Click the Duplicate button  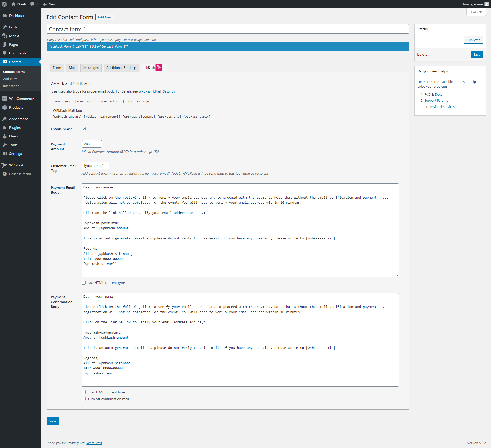[x=473, y=40]
